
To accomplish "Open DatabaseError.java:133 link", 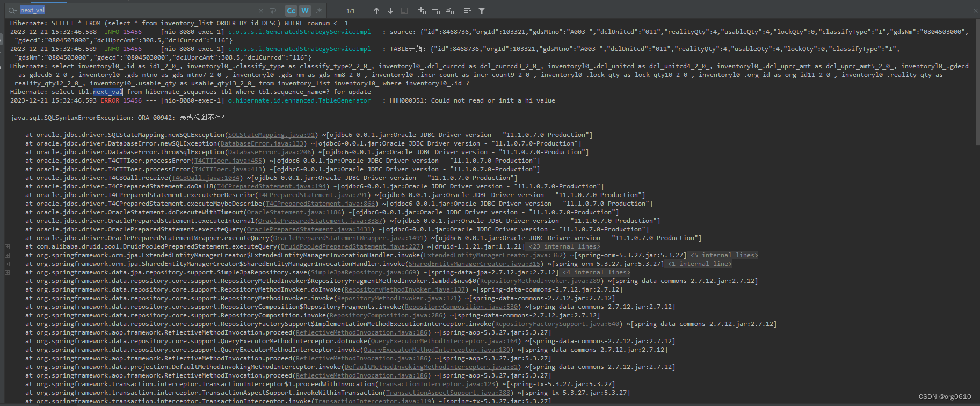I will click(262, 144).
